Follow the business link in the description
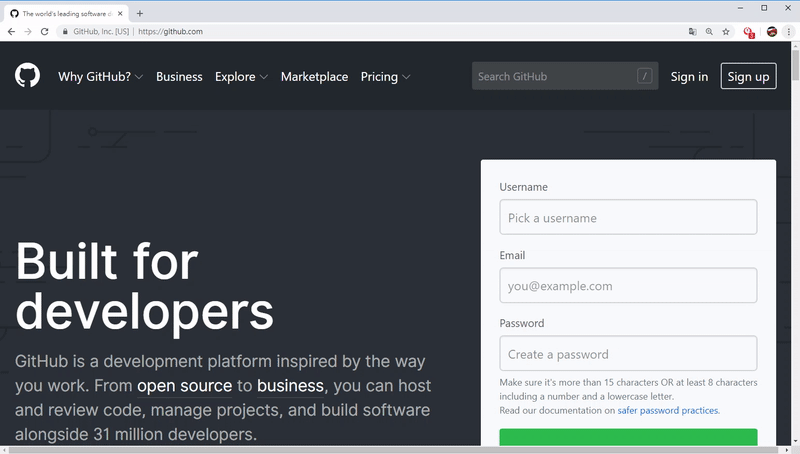This screenshot has width=800, height=454. 290,386
